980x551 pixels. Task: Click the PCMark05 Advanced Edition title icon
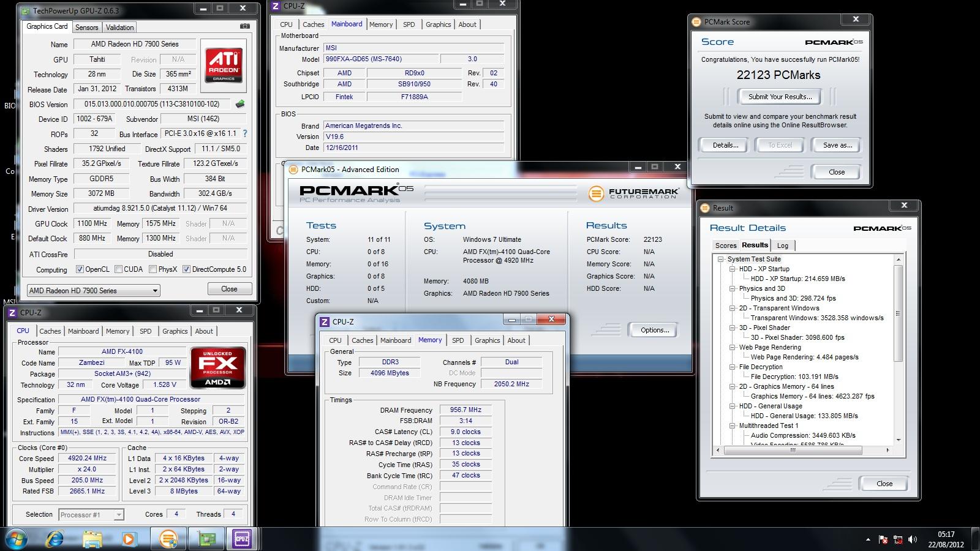(293, 170)
